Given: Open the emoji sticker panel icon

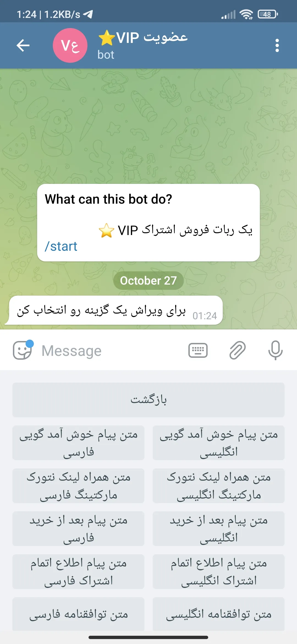Looking at the screenshot, I should coord(23,350).
